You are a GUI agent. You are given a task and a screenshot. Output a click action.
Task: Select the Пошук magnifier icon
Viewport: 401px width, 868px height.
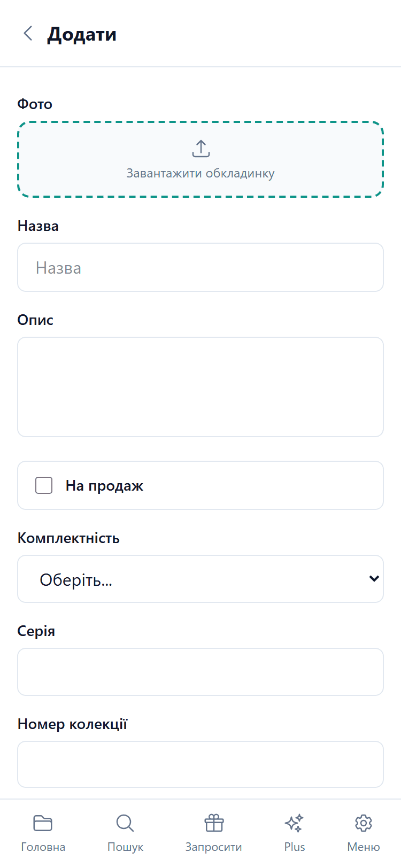tap(125, 824)
